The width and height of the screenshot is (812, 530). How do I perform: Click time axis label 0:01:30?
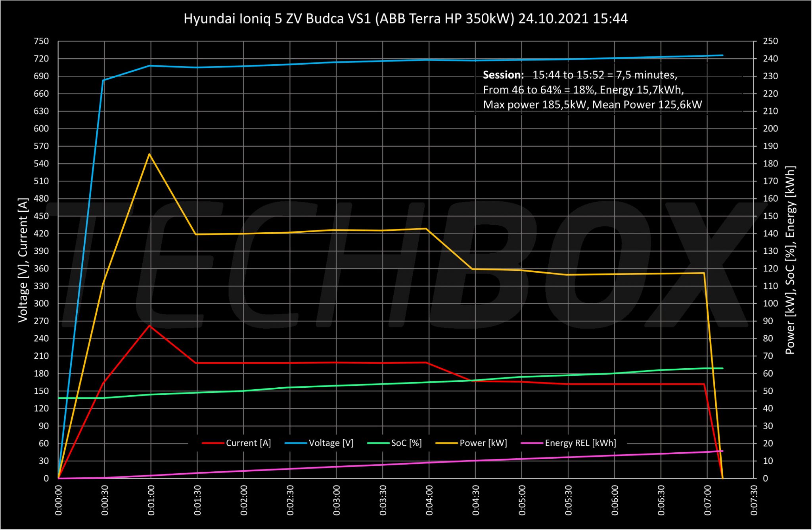click(197, 500)
